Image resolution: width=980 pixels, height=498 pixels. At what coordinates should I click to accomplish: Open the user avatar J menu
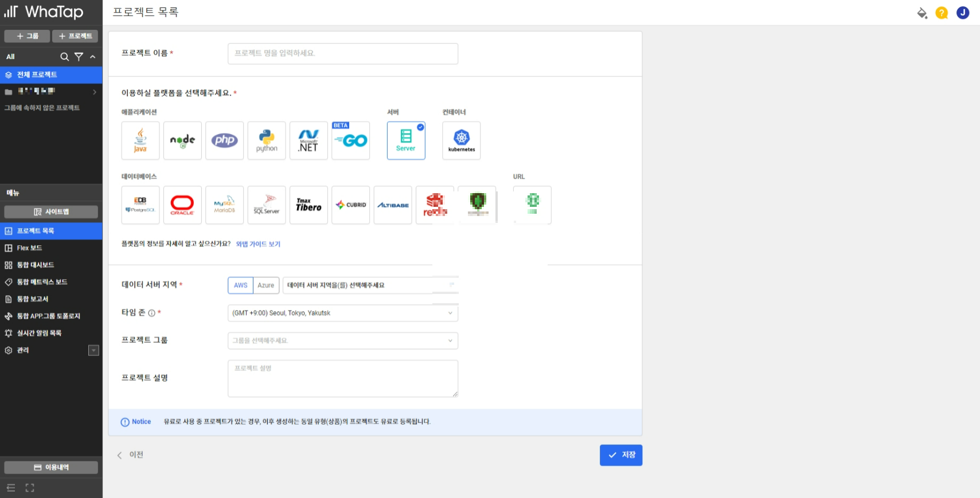point(963,13)
